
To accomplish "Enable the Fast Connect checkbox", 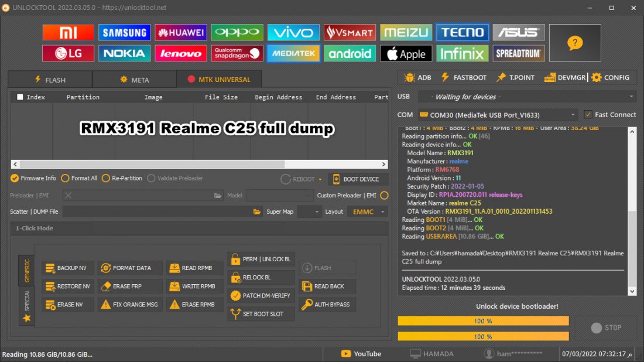I will click(588, 115).
